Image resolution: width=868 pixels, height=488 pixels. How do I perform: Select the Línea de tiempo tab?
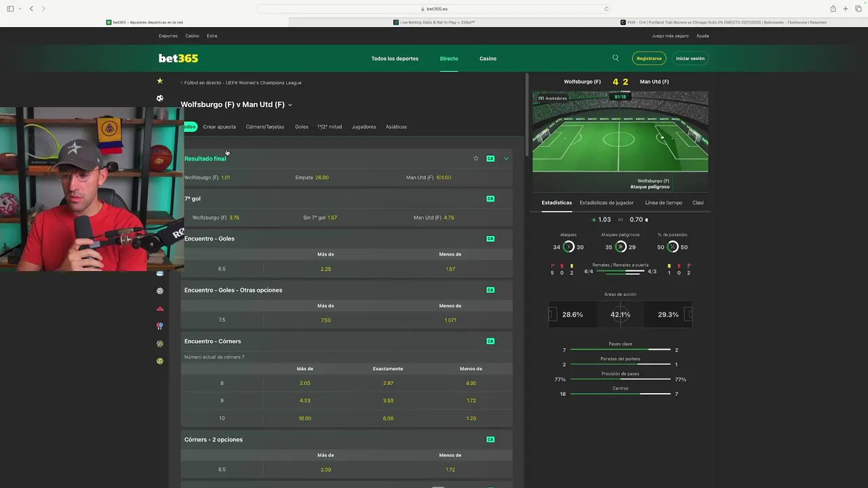pos(664,203)
